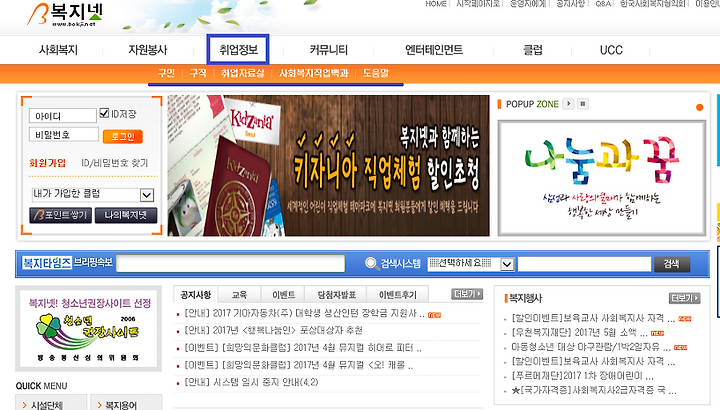Click the 아이디 input field
Image resolution: width=720 pixels, height=410 pixels.
click(62, 116)
